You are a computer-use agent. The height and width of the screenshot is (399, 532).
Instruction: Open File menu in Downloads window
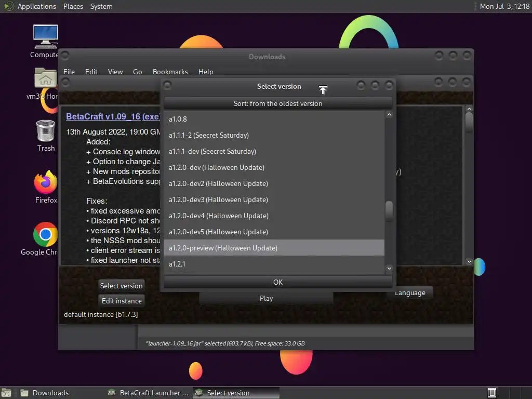tap(69, 72)
